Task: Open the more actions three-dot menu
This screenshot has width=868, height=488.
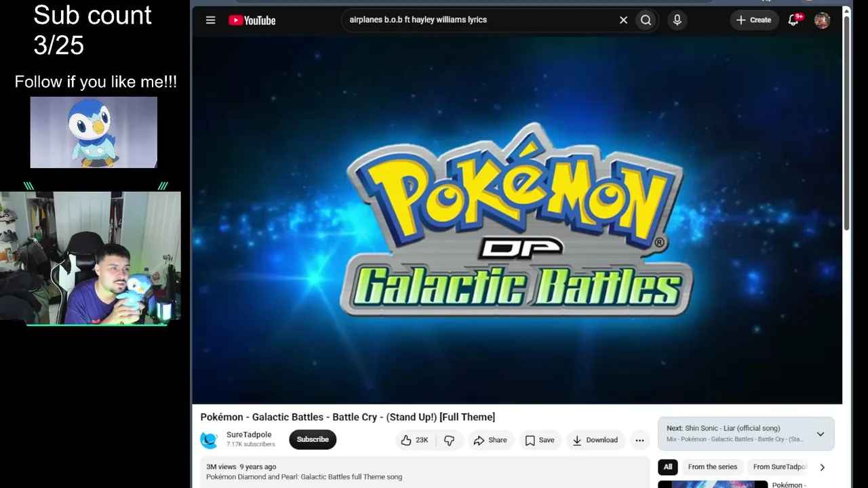Action: [x=639, y=440]
